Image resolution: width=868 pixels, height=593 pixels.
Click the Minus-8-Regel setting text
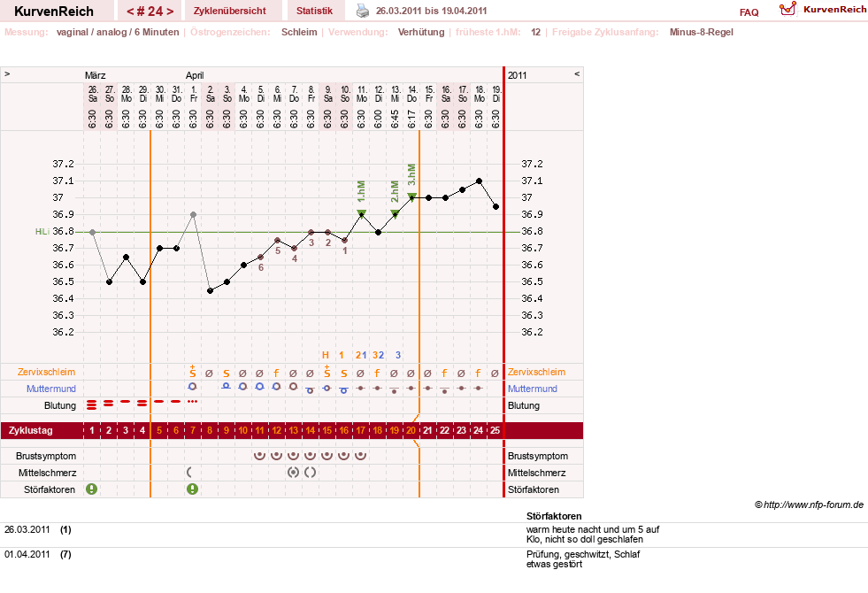pos(702,32)
